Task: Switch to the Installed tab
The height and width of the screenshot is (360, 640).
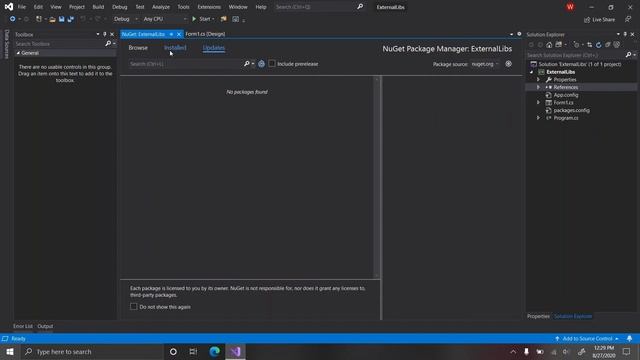Action: click(175, 48)
